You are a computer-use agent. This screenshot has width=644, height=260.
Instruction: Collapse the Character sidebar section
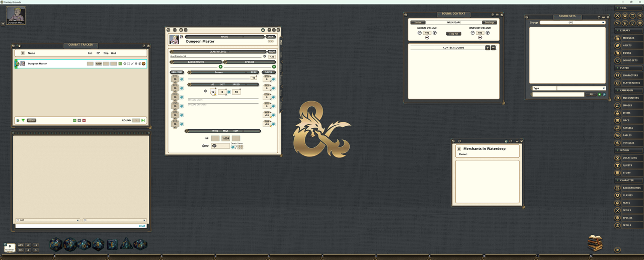[x=629, y=180]
